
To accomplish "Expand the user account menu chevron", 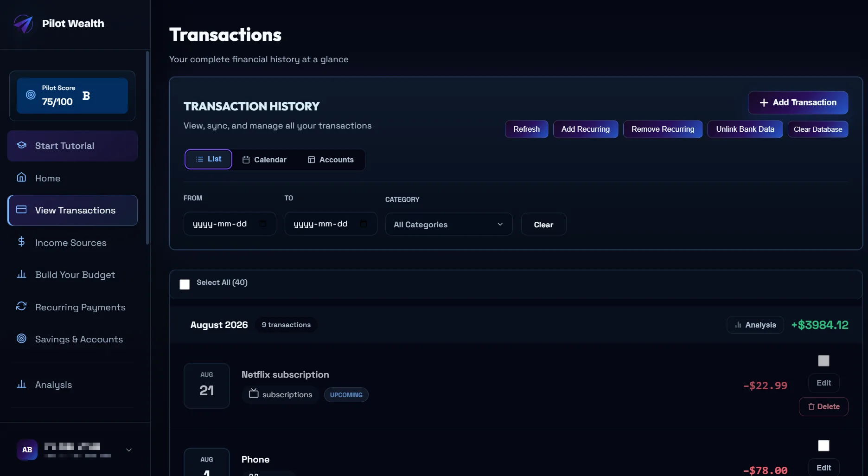I will (129, 450).
